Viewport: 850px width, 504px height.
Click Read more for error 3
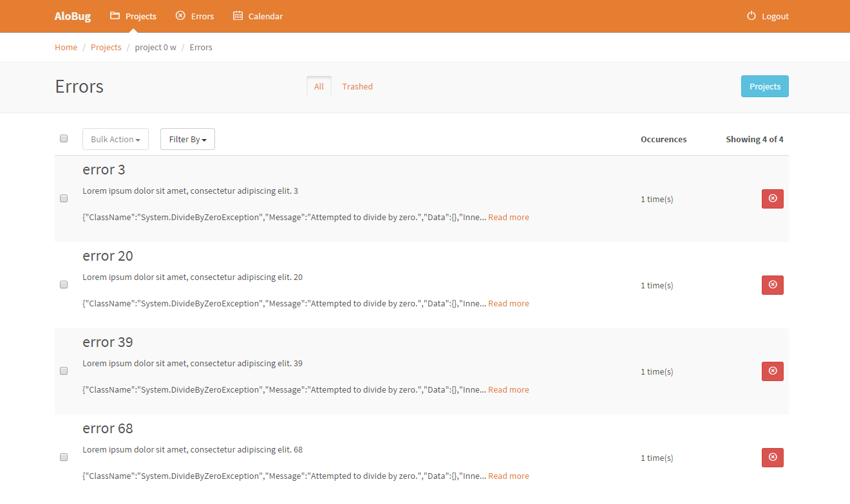pyautogui.click(x=509, y=217)
